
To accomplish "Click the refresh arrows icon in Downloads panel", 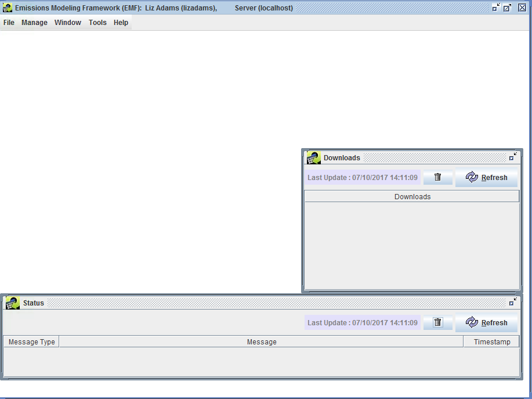I will point(471,177).
